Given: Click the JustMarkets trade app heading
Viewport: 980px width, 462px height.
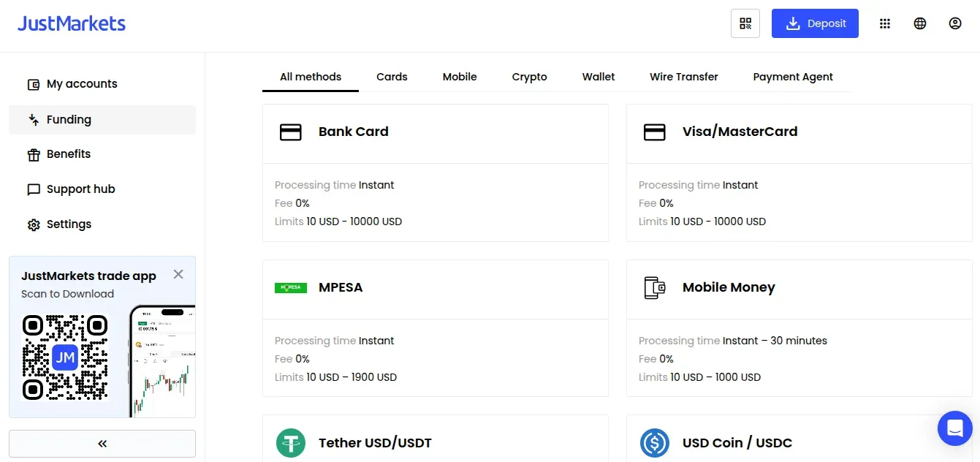Looking at the screenshot, I should point(88,276).
